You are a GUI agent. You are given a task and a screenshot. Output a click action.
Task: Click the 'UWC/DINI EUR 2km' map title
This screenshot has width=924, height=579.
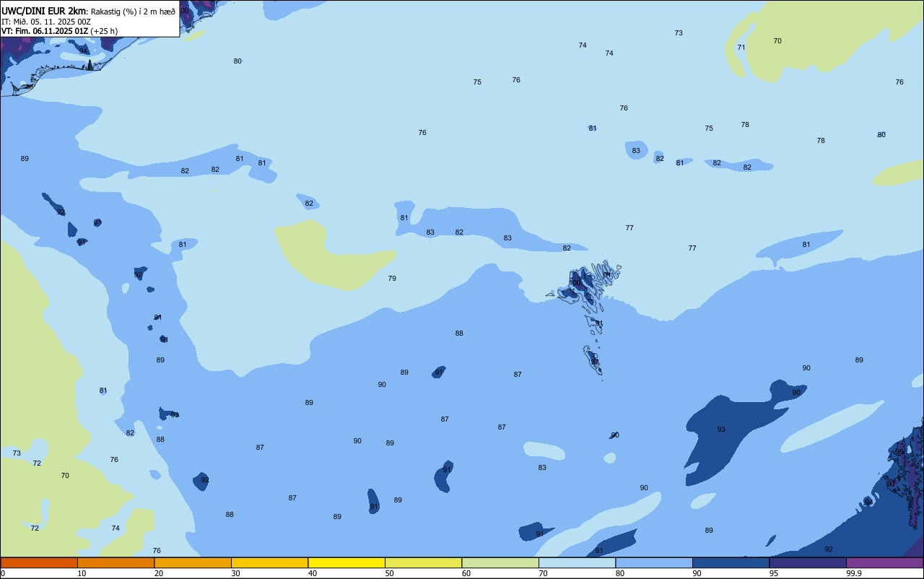pyautogui.click(x=44, y=11)
